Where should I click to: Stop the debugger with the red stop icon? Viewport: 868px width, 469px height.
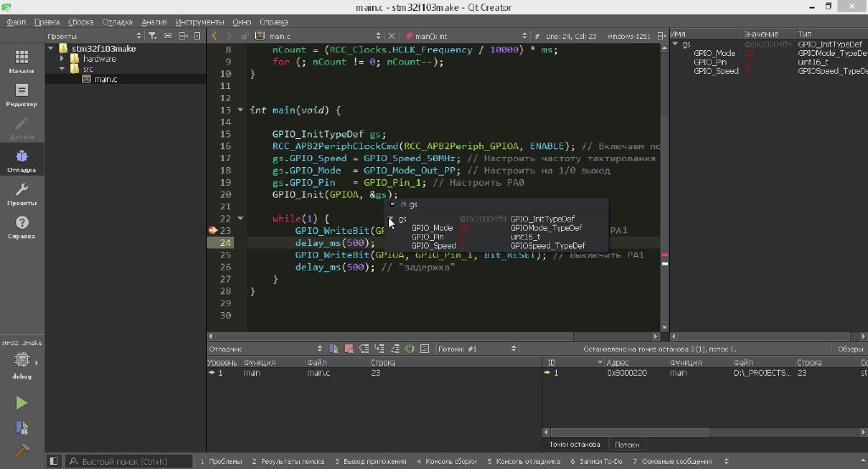348,349
